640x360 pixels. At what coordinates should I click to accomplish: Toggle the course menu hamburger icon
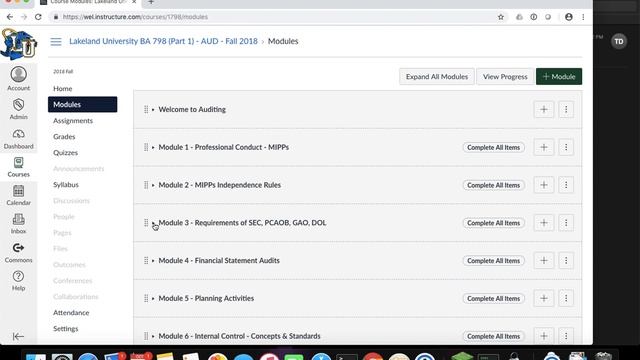(56, 42)
